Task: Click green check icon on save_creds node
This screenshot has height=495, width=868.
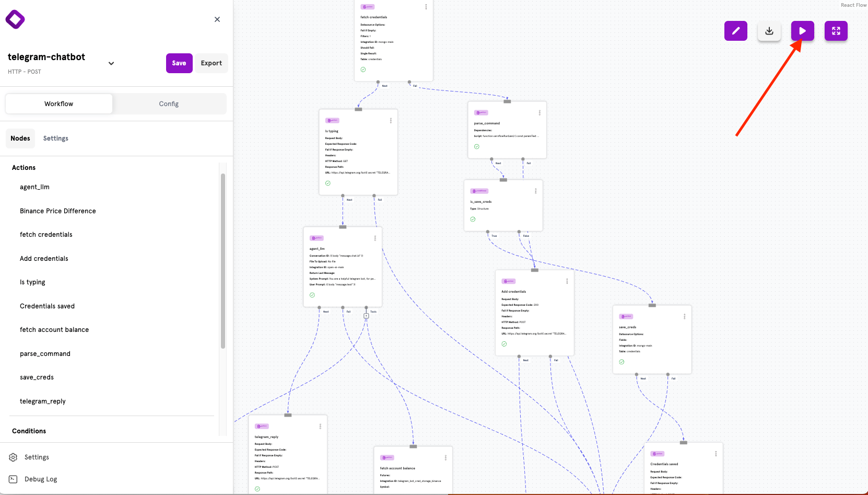Action: pos(621,362)
